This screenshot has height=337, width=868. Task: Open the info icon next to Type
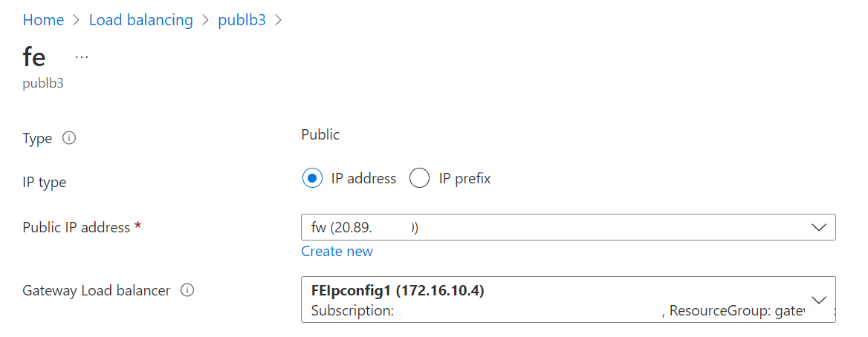pos(69,138)
